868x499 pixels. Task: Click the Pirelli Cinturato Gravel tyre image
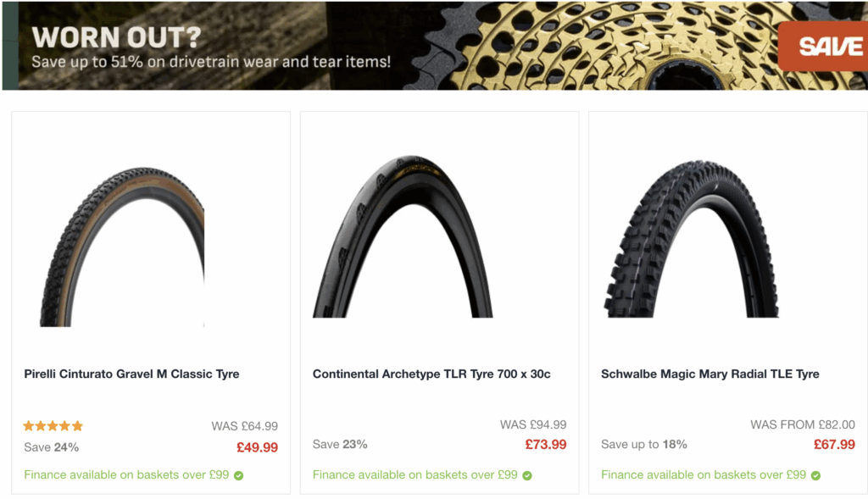pos(122,247)
